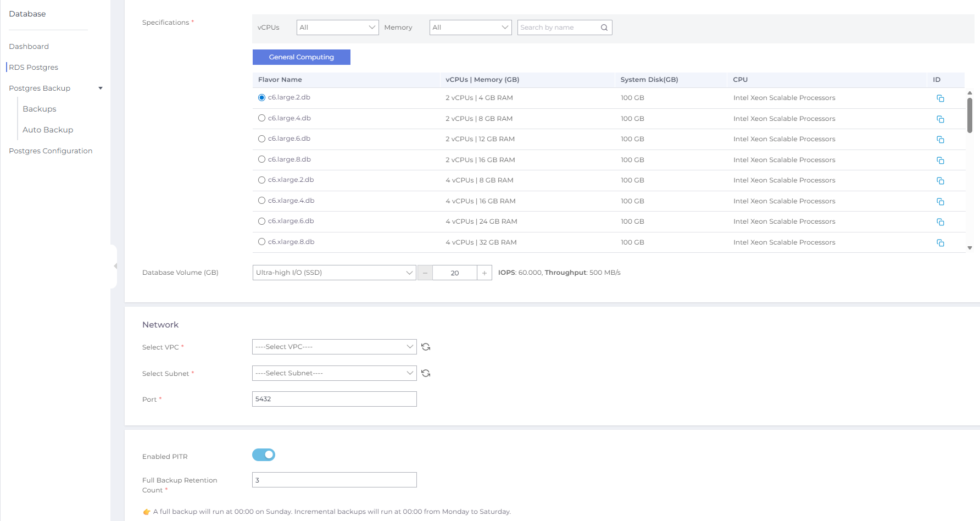This screenshot has width=980, height=521.
Task: Refresh the Select Subnet list
Action: [x=426, y=373]
